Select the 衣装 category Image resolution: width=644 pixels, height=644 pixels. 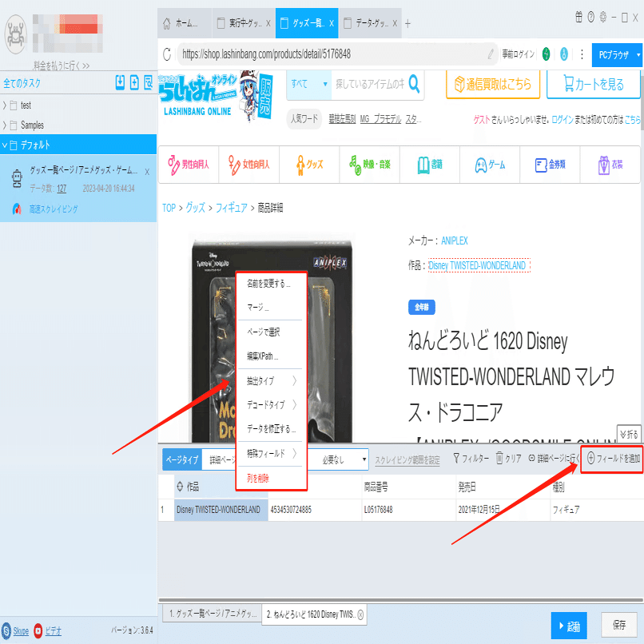pos(610,165)
